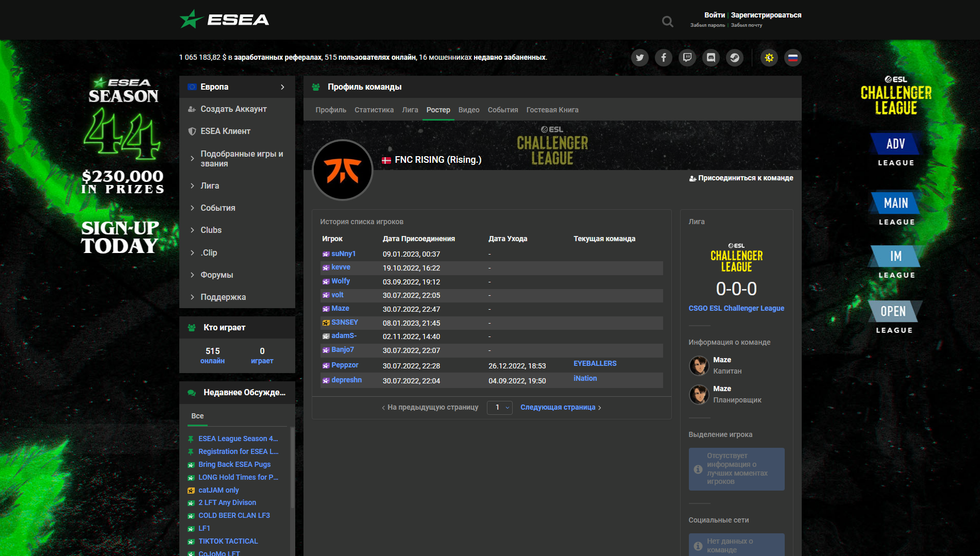Open player Peppzor profile
980x556 pixels.
(345, 365)
